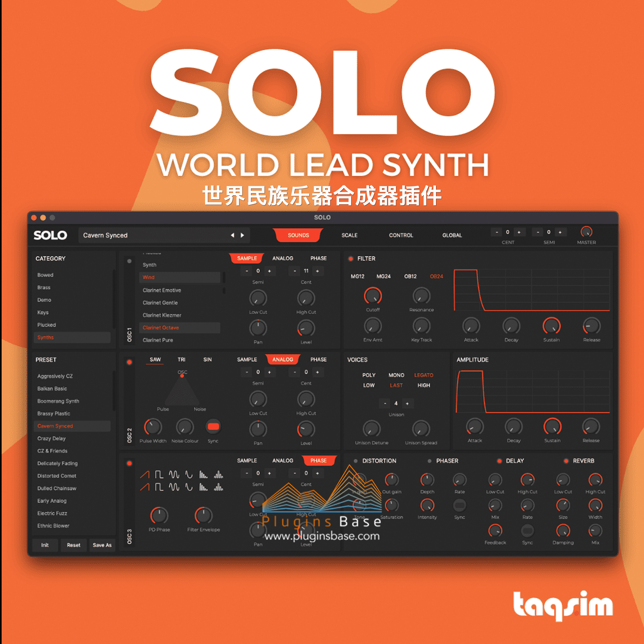Select bottom-row decaying spectrum waveform in OSC 3
Image resolution: width=644 pixels, height=644 pixels.
coord(203,487)
